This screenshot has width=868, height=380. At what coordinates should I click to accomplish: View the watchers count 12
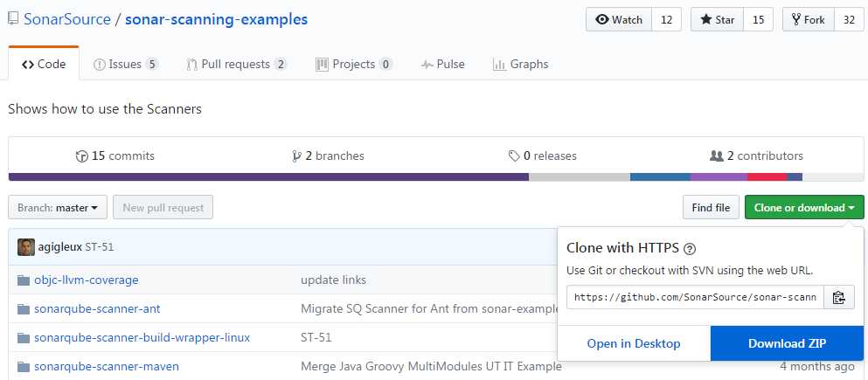pyautogui.click(x=666, y=20)
